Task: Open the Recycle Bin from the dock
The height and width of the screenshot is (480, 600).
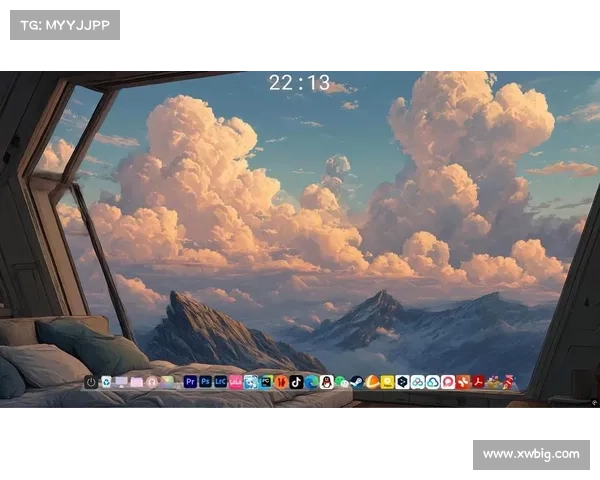Action: click(106, 381)
